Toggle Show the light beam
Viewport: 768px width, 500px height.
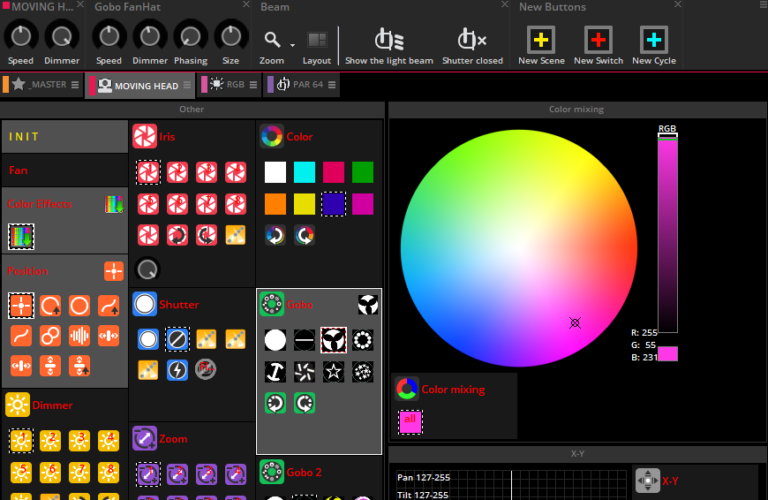389,46
